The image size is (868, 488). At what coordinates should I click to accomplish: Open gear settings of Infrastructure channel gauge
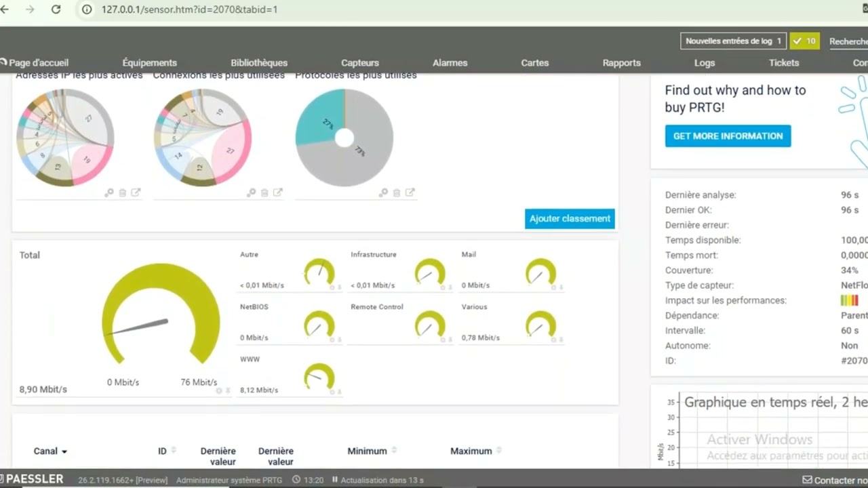[442, 287]
